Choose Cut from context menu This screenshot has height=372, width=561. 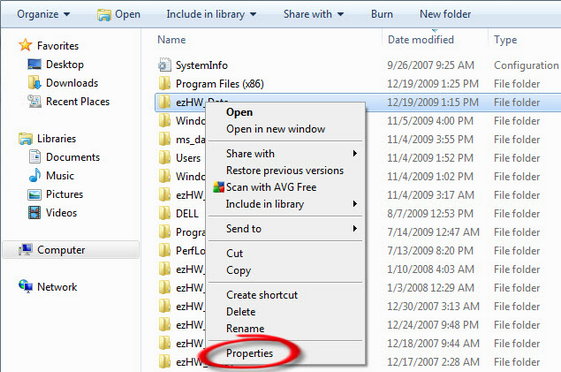click(234, 253)
